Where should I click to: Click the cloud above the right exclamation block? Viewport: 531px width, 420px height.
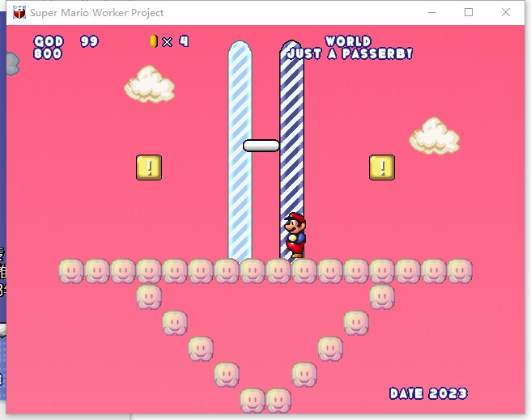(435, 136)
